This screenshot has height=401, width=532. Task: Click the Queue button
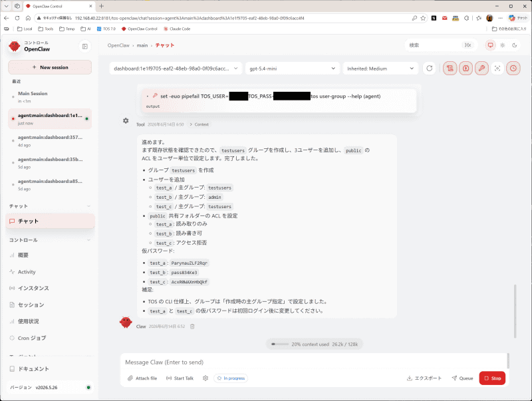coord(462,378)
